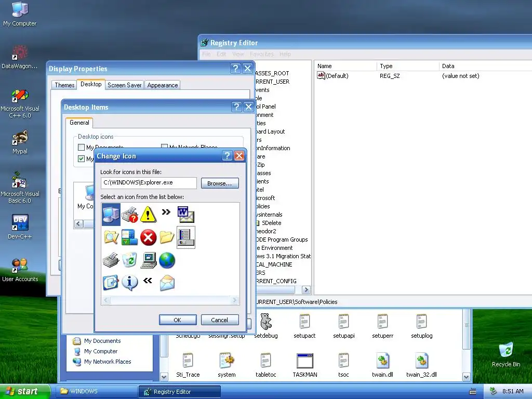The image size is (532, 399).
Task: Select the setuplog file
Action: (x=422, y=326)
